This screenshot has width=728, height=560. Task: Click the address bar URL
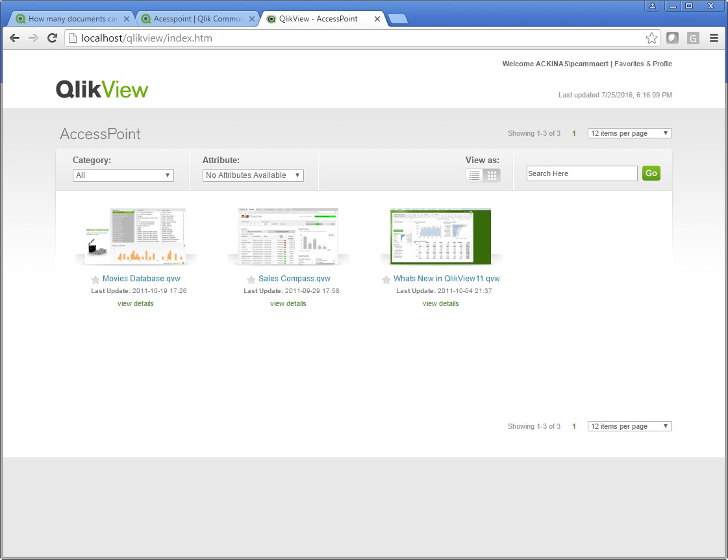(x=147, y=38)
